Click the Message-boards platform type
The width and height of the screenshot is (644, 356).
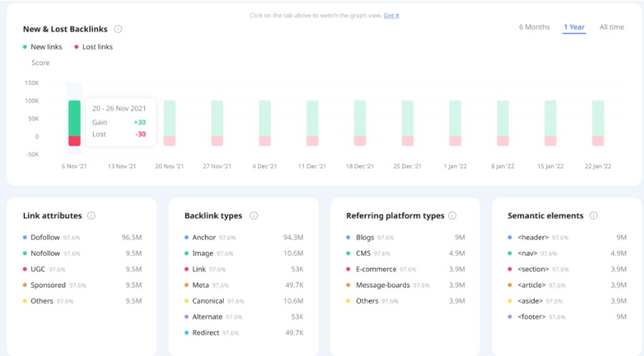click(405, 285)
